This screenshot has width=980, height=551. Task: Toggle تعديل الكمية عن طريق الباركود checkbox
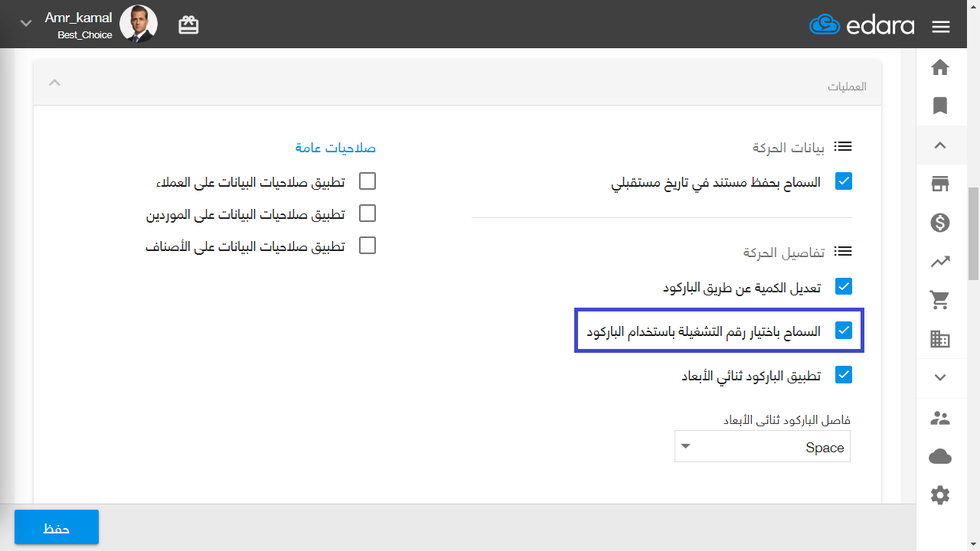click(844, 286)
